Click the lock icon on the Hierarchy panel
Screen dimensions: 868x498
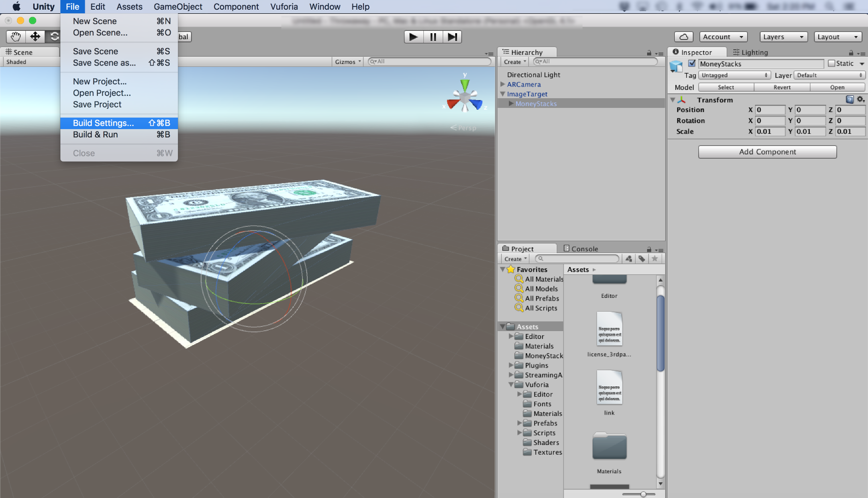click(649, 52)
